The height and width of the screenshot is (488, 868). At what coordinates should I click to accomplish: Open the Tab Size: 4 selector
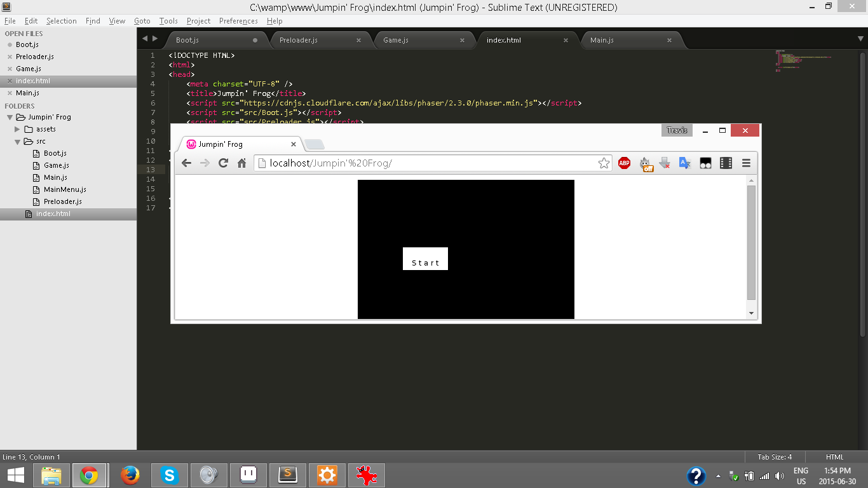pos(775,457)
